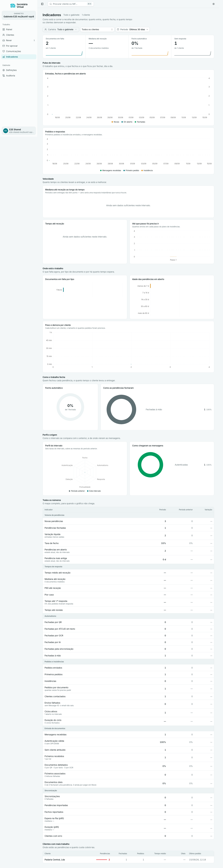Open the Gabinete E2E mu2kuvk1-sqv8 selector
This screenshot has width=223, height=868.
pyautogui.click(x=19, y=15)
